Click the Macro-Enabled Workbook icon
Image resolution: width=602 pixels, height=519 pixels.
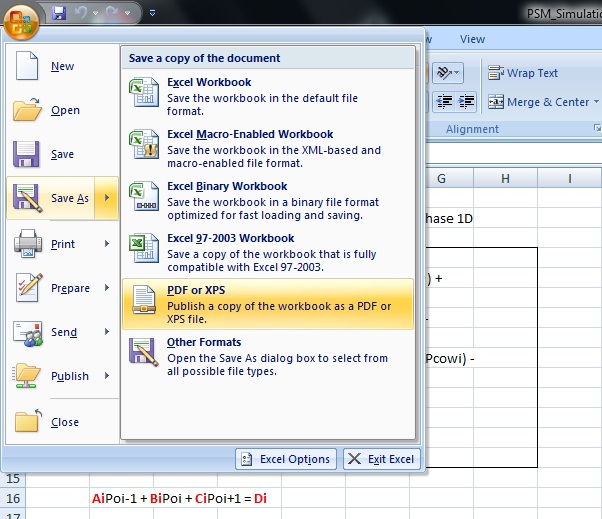[144, 144]
